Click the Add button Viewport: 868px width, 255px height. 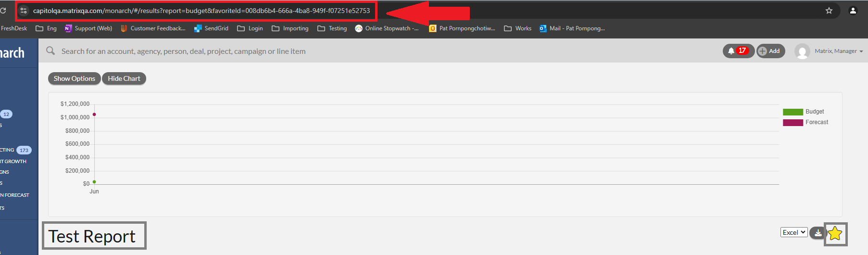pyautogui.click(x=770, y=51)
